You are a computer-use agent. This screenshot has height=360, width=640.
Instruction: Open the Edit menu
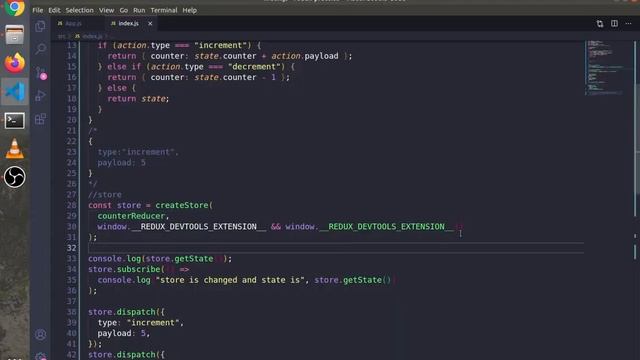(x=54, y=10)
